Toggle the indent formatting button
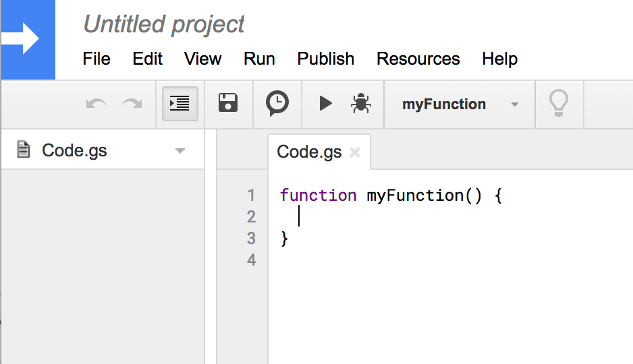Viewport: 633px width, 364px height. [180, 104]
